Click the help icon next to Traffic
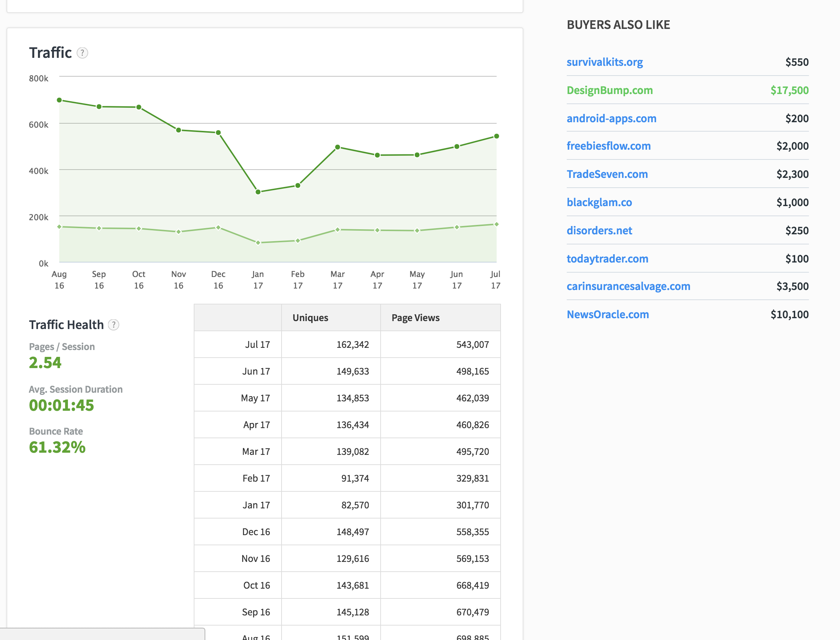The width and height of the screenshot is (840, 640). click(x=82, y=53)
